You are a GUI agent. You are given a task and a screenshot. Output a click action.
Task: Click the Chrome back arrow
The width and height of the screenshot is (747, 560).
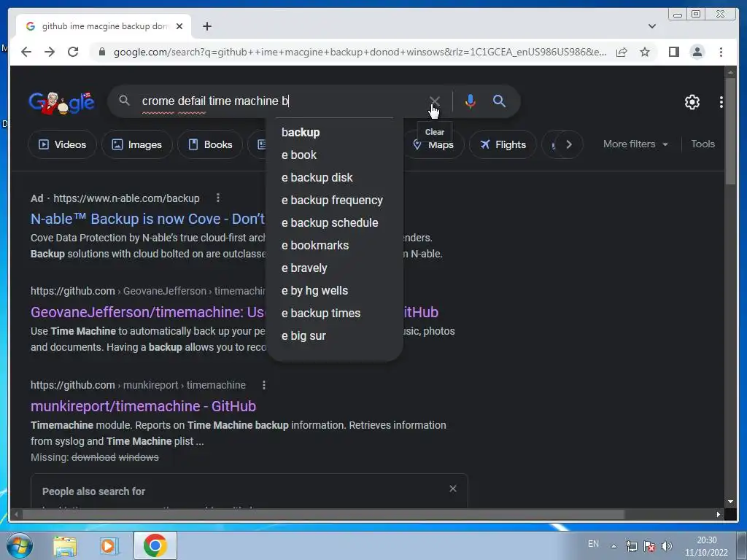coord(26,52)
